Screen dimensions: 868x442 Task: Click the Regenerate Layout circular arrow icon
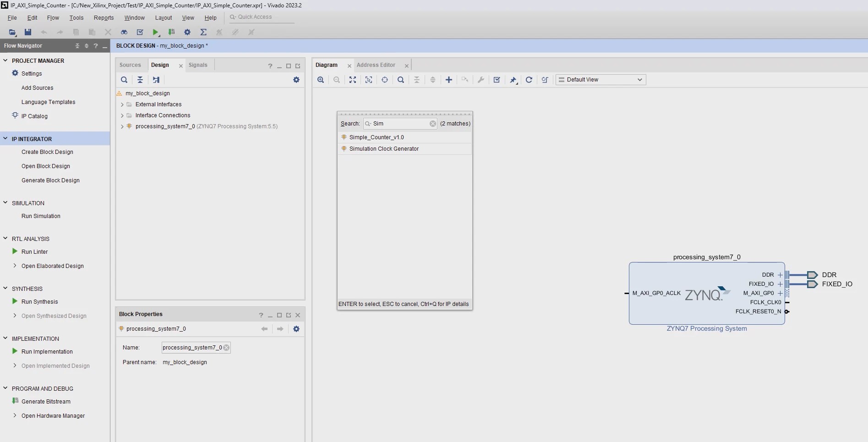pos(529,80)
